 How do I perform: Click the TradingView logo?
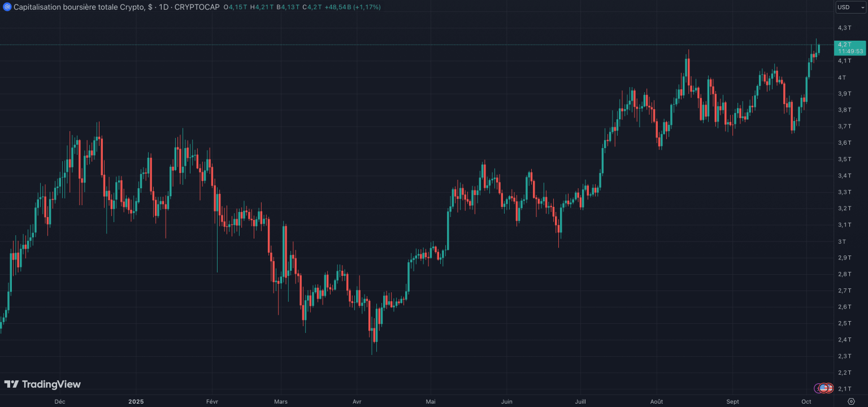[x=42, y=384]
